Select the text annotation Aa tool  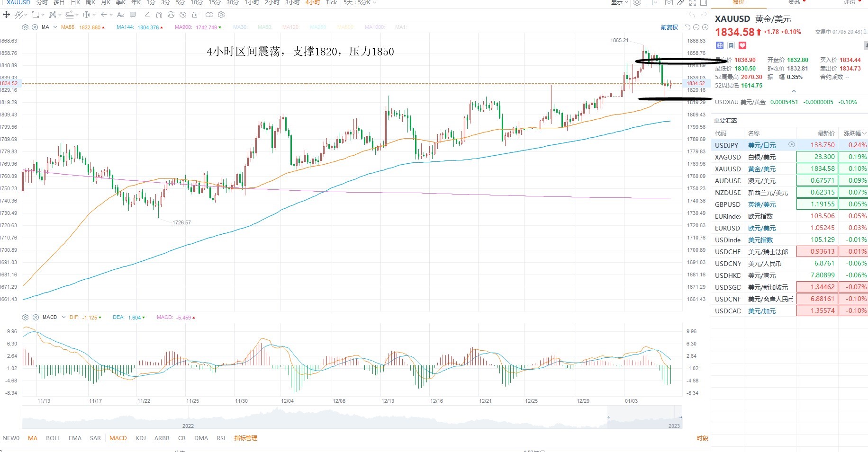click(x=120, y=15)
